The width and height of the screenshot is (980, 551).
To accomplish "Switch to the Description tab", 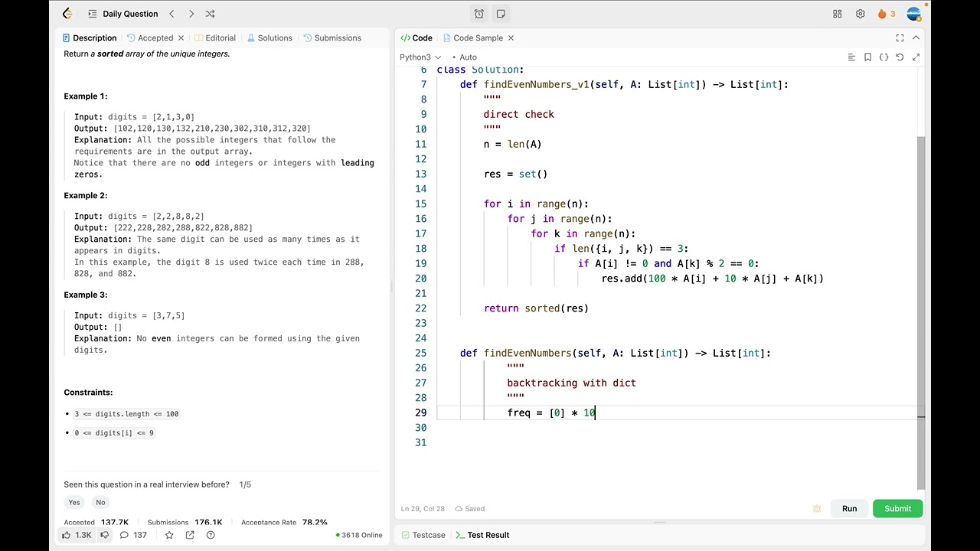I will click(90, 37).
